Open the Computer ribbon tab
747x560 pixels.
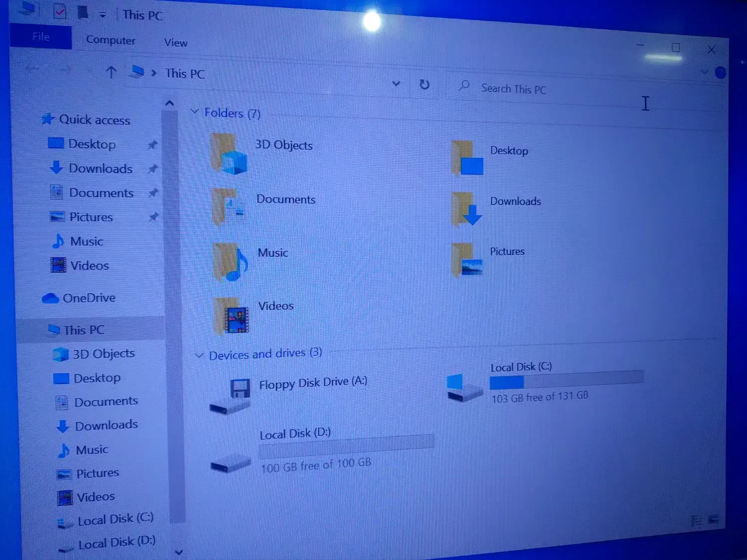click(111, 40)
